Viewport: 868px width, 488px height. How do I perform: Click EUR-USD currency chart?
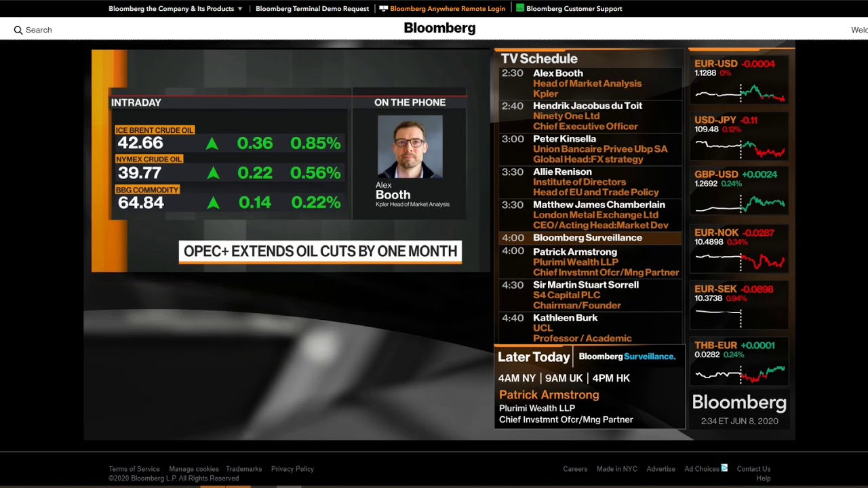pyautogui.click(x=740, y=81)
